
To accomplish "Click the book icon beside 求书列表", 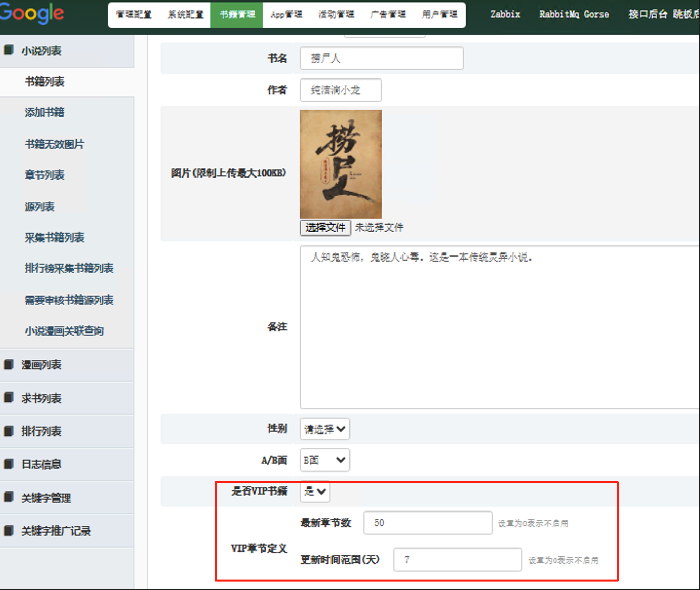I will 9,398.
